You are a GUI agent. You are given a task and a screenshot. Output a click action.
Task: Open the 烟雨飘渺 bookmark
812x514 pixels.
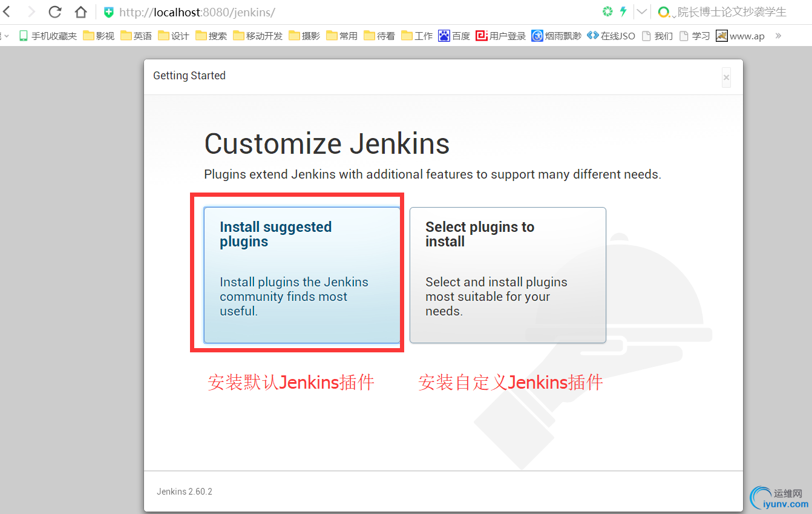click(557, 36)
